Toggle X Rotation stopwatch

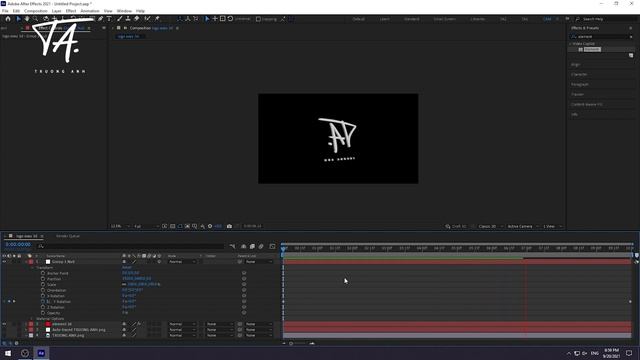click(x=43, y=296)
